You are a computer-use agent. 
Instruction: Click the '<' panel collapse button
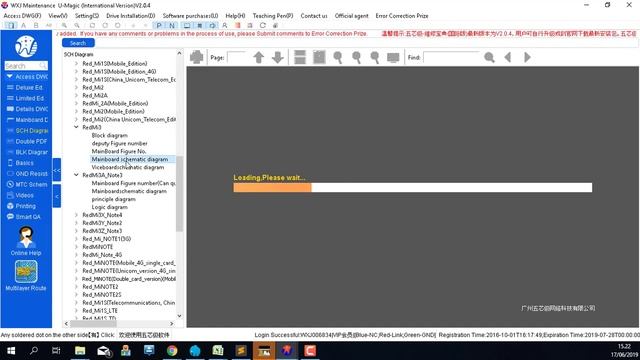[x=57, y=196]
